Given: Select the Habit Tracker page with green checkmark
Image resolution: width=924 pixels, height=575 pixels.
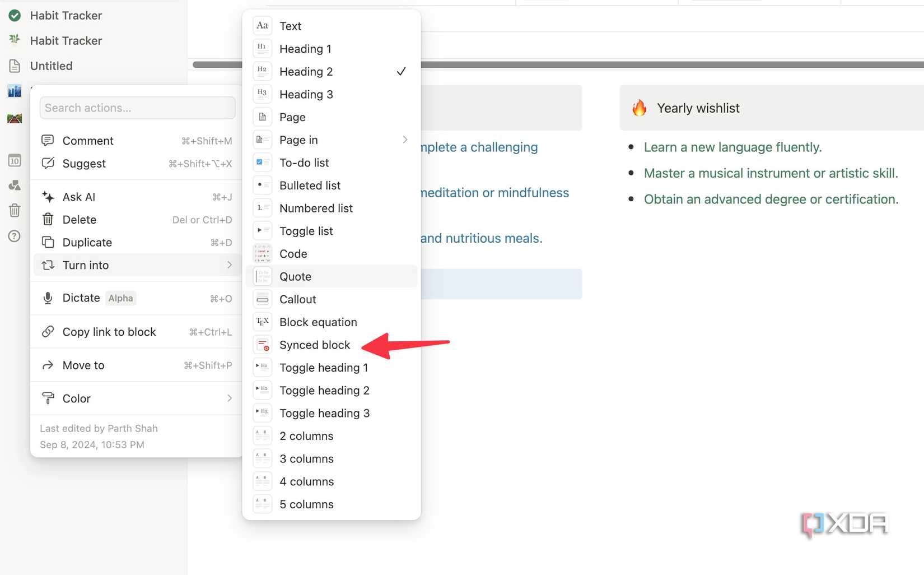Looking at the screenshot, I should point(66,15).
